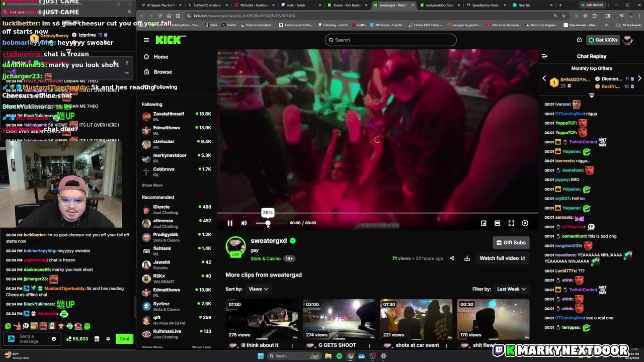Click the Get KICKs button
This screenshot has height=362, width=644.
pyautogui.click(x=603, y=40)
